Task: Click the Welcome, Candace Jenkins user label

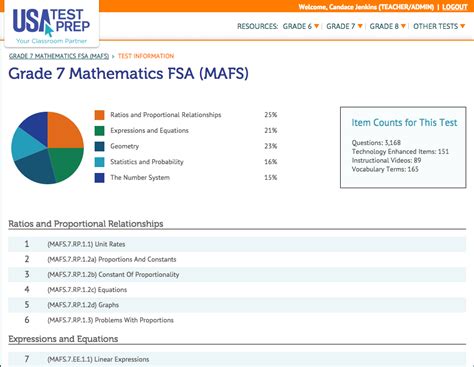Action: point(366,7)
